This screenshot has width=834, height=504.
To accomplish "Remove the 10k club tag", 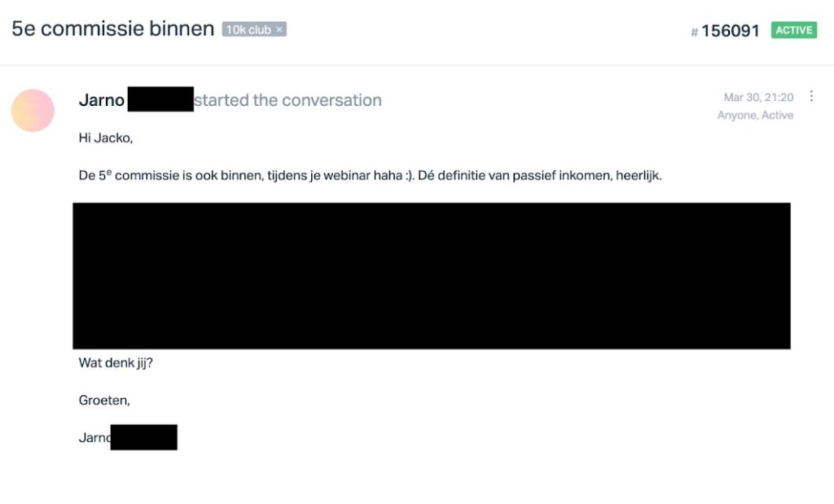I will point(279,29).
